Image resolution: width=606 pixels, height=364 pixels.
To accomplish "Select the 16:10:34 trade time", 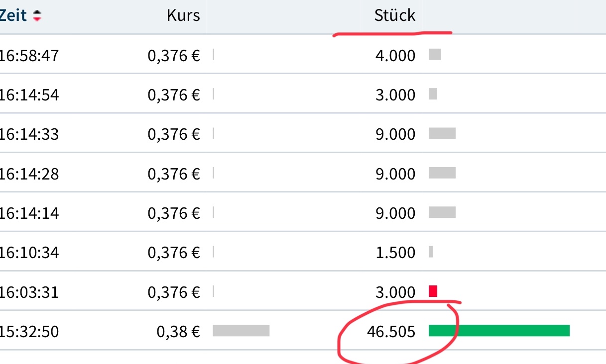I will tap(29, 253).
